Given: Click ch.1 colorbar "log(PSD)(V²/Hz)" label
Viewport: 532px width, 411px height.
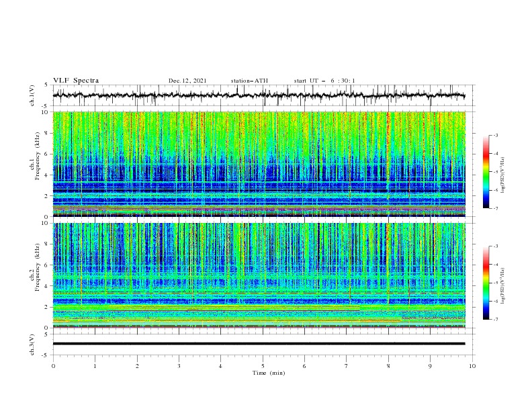Looking at the screenshot, I should 503,175.
